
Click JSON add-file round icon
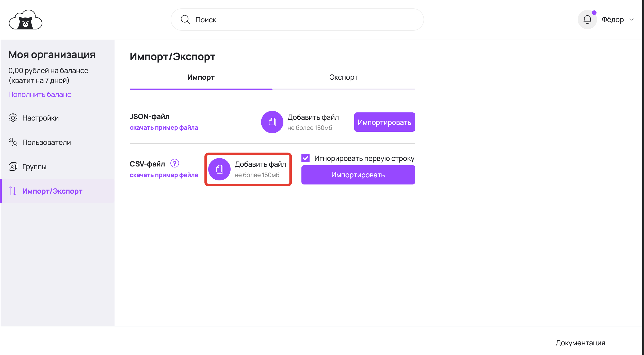pos(272,122)
